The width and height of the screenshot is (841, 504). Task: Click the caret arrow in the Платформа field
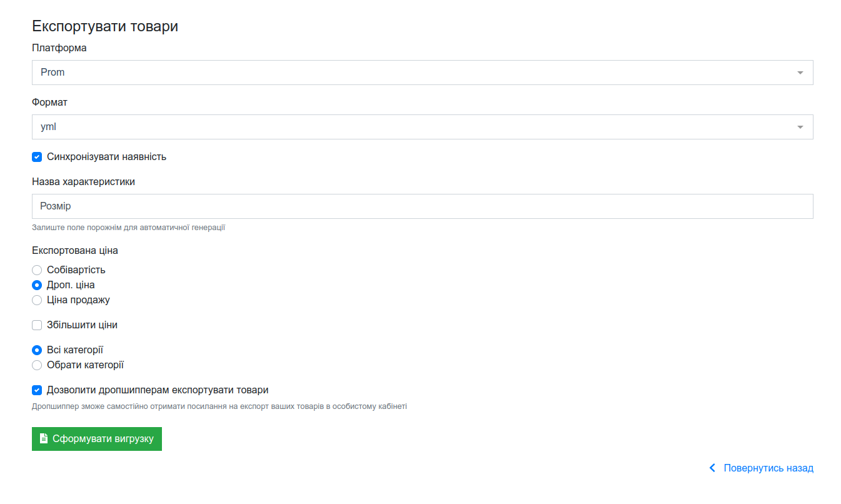[800, 73]
